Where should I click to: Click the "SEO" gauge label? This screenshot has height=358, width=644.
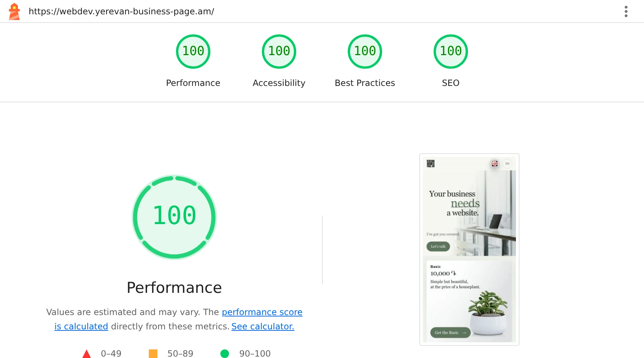[451, 83]
